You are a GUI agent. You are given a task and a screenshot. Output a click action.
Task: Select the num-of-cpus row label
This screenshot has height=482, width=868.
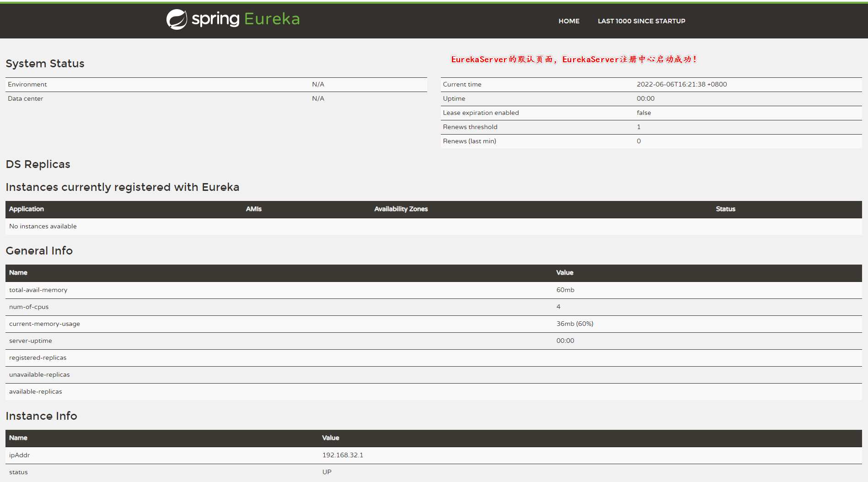(29, 307)
